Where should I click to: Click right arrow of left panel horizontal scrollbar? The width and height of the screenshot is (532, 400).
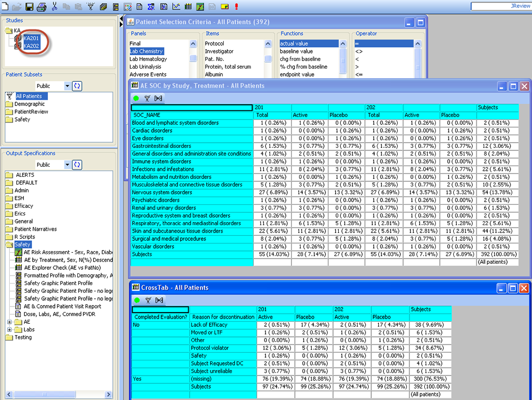(108, 394)
